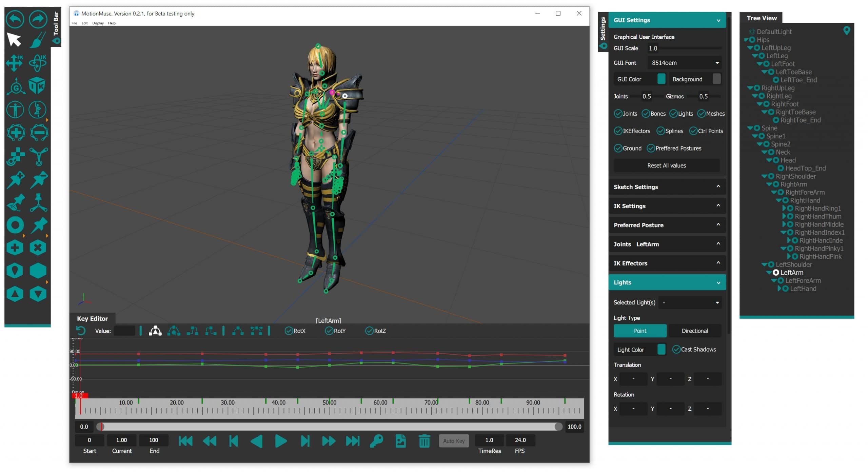The width and height of the screenshot is (868, 473).
Task: Click the hexagon X delete icon
Action: 38,248
